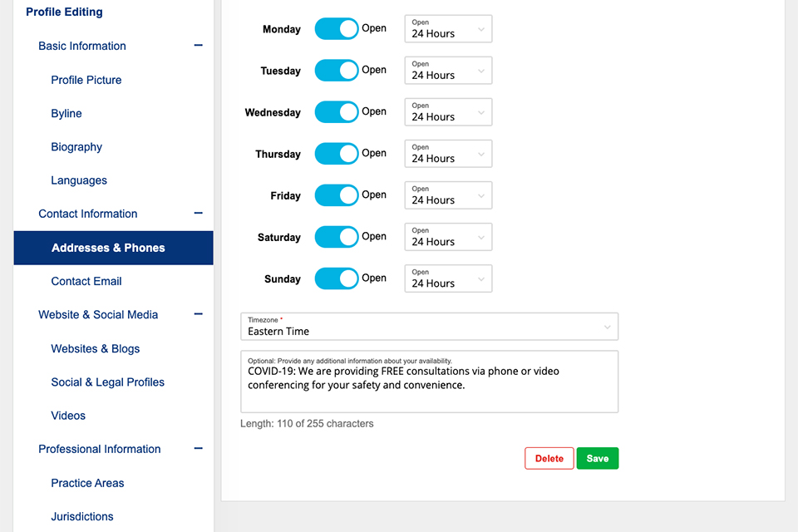Switch off Sunday open toggle
Image resolution: width=798 pixels, height=532 pixels.
(x=336, y=278)
